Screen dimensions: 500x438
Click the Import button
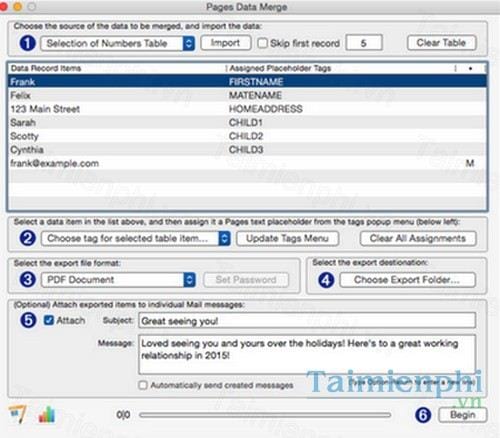pyautogui.click(x=226, y=43)
